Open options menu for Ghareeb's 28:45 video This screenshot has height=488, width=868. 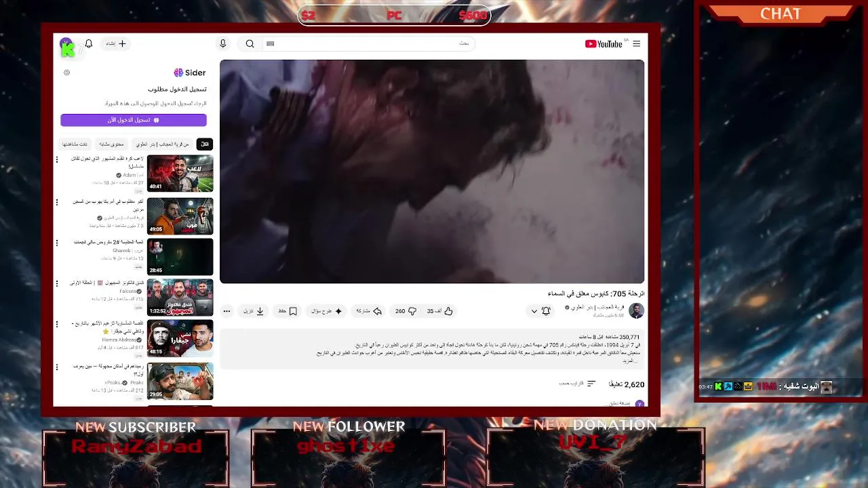click(x=57, y=243)
